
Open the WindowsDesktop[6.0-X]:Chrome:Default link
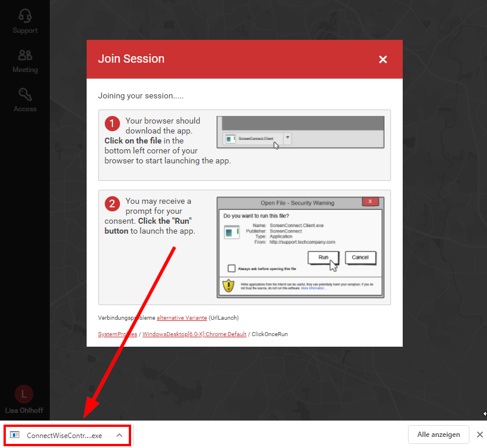pyautogui.click(x=194, y=334)
